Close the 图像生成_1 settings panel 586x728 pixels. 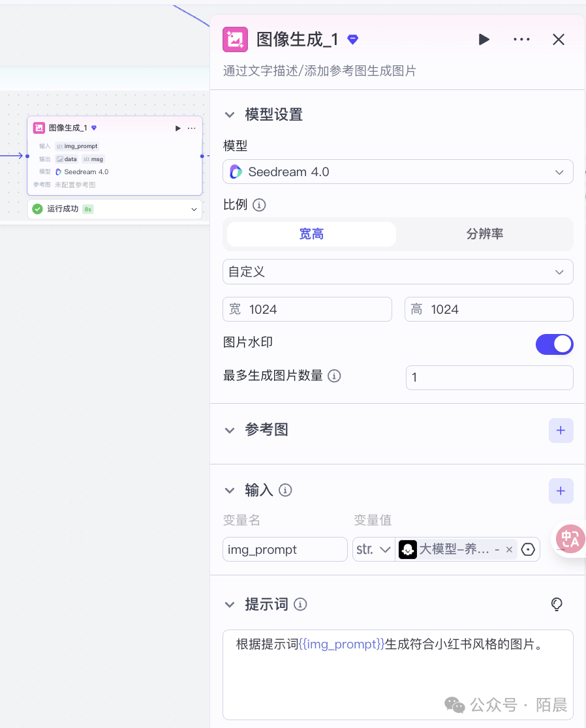[x=559, y=39]
